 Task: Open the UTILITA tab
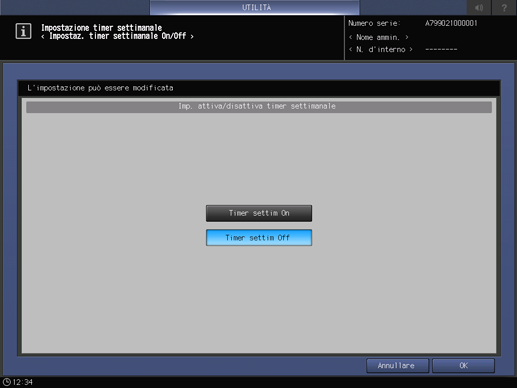pos(255,7)
